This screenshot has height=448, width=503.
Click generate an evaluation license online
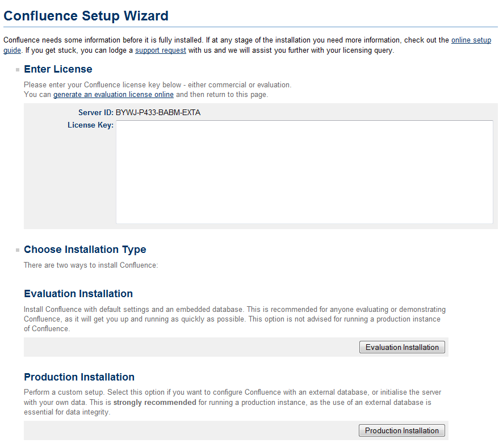[114, 95]
